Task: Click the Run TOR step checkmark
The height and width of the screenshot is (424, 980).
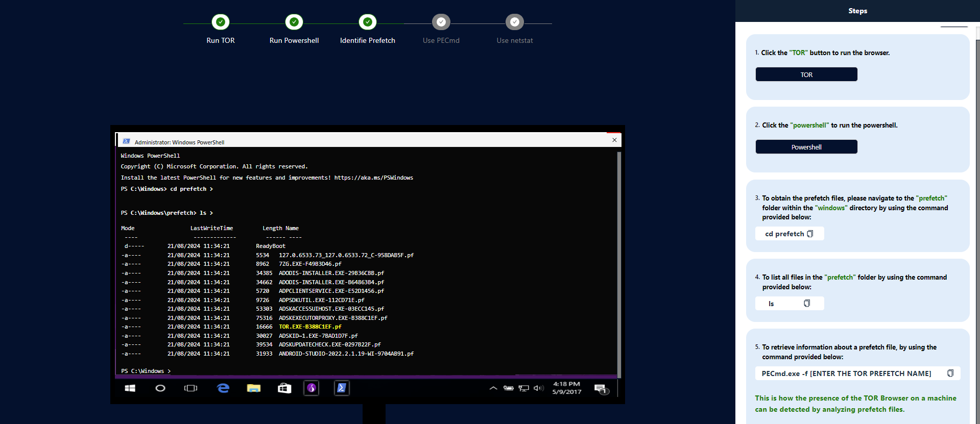Action: 221,22
